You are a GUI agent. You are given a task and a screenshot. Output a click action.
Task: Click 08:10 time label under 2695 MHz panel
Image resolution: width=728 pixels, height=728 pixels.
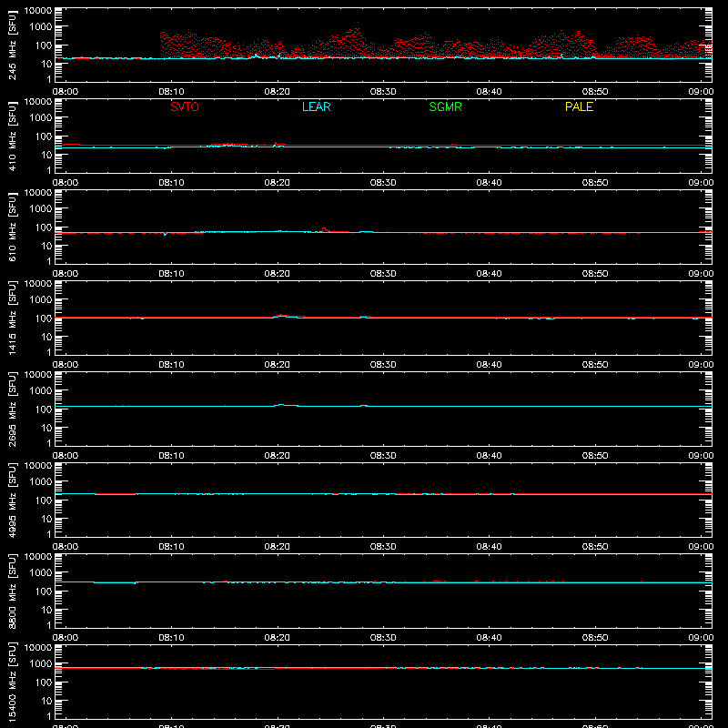pos(171,456)
